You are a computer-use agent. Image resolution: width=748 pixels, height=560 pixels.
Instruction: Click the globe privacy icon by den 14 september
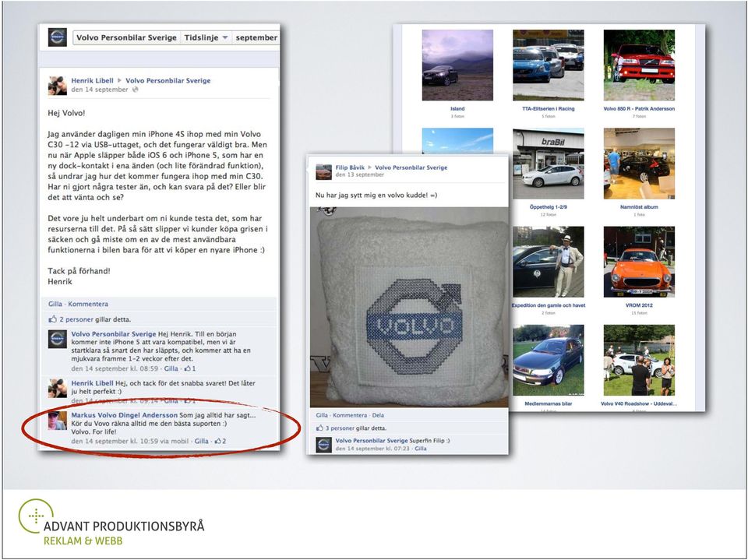click(x=135, y=90)
